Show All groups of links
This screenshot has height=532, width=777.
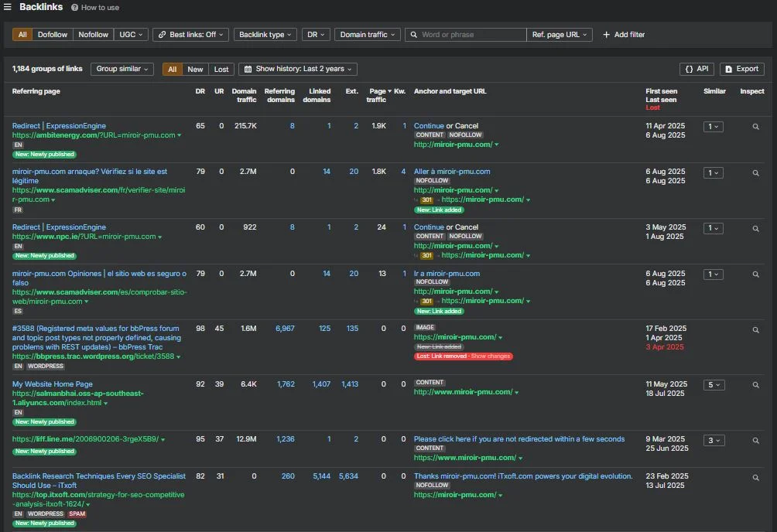[x=172, y=70]
